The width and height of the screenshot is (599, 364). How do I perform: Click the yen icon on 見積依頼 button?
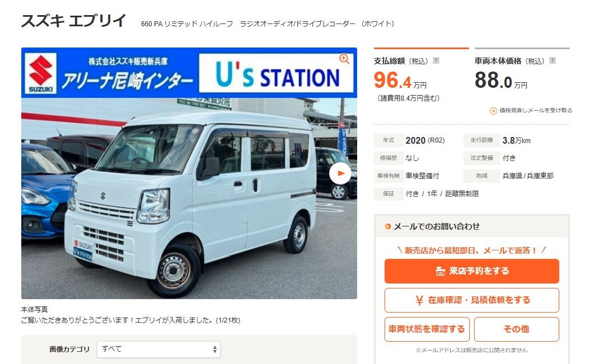coord(419,300)
